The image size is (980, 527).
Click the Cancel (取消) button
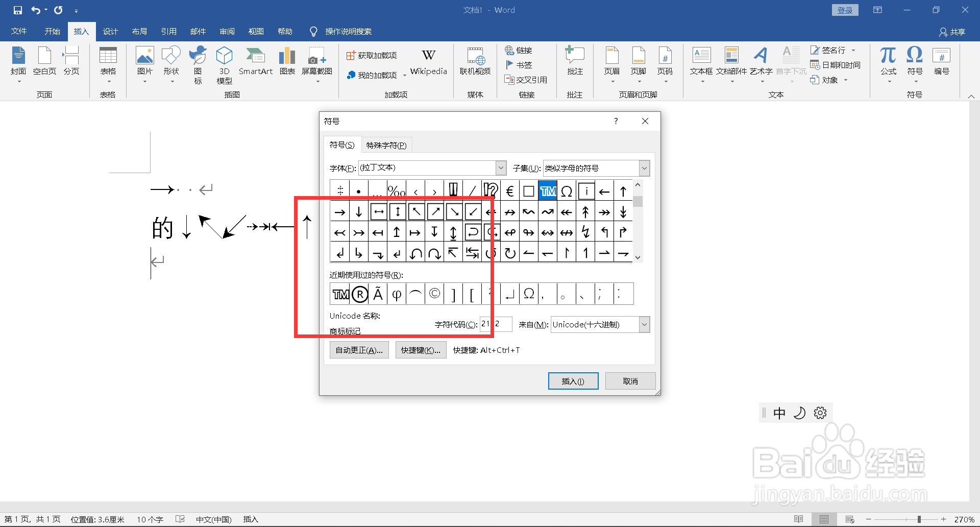click(630, 381)
